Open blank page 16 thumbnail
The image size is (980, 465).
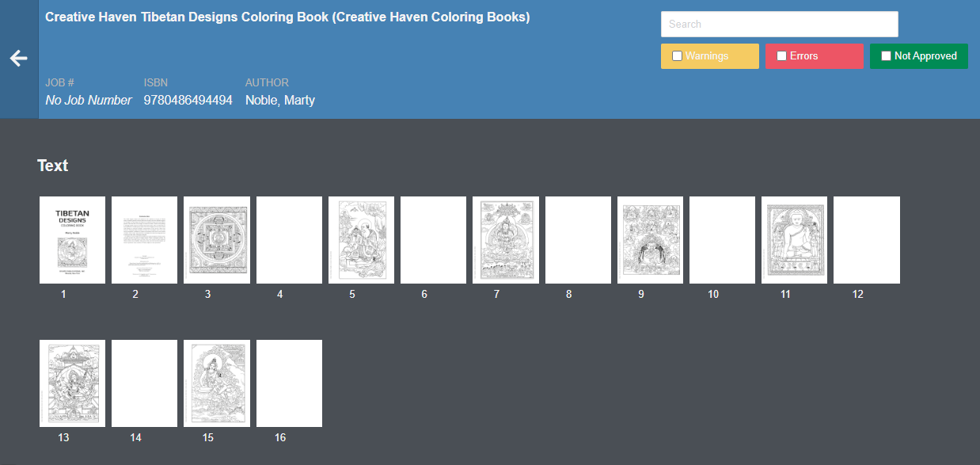[x=289, y=383]
